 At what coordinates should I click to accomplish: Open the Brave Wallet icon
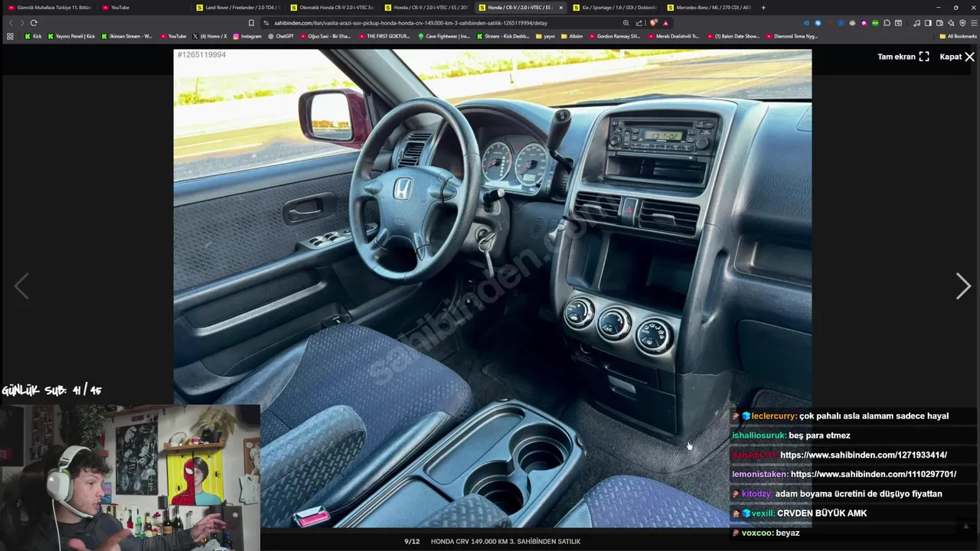(x=939, y=23)
